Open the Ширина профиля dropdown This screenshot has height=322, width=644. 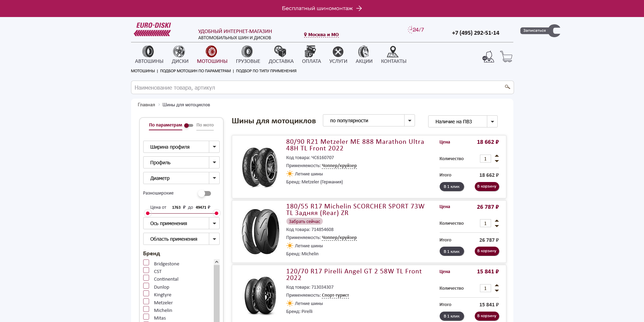click(181, 147)
